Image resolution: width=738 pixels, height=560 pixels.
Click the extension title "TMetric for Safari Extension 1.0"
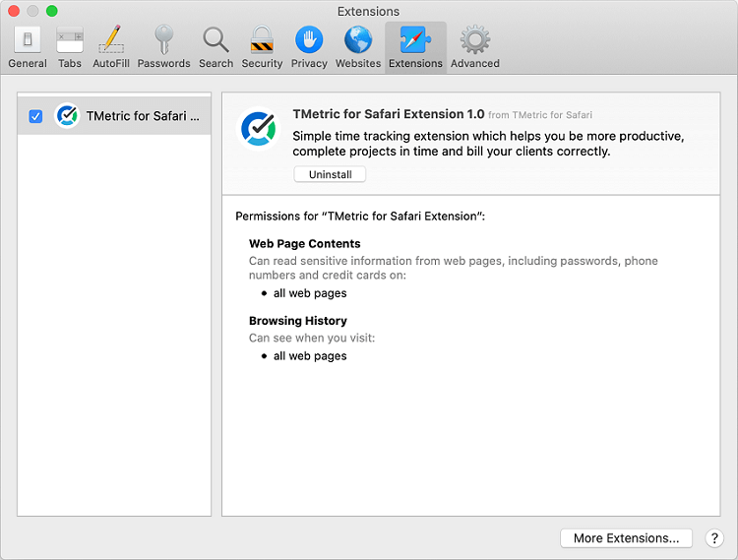(x=389, y=114)
